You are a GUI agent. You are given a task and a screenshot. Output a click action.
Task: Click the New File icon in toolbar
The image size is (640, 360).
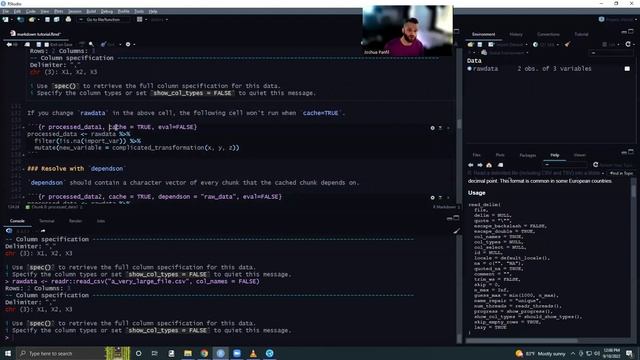5,20
